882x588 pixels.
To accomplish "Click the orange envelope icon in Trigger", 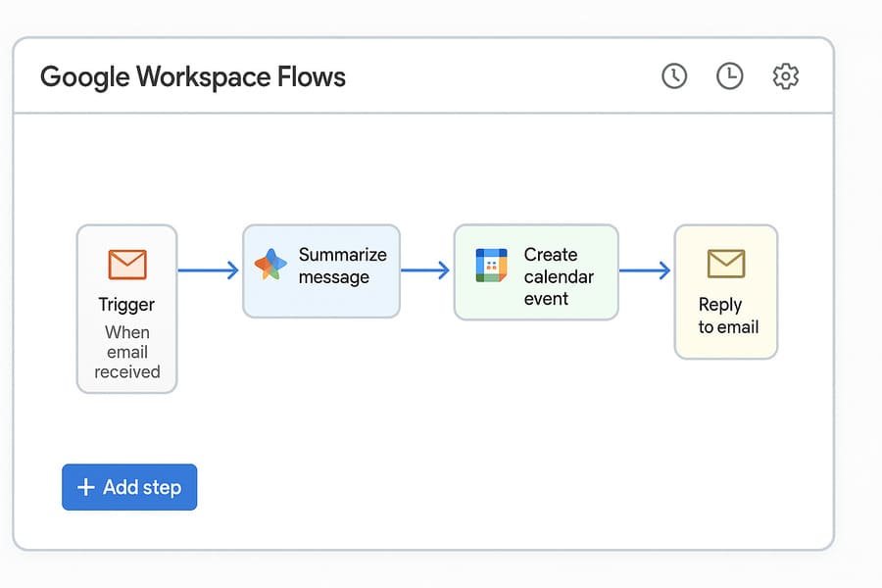I will 126,265.
